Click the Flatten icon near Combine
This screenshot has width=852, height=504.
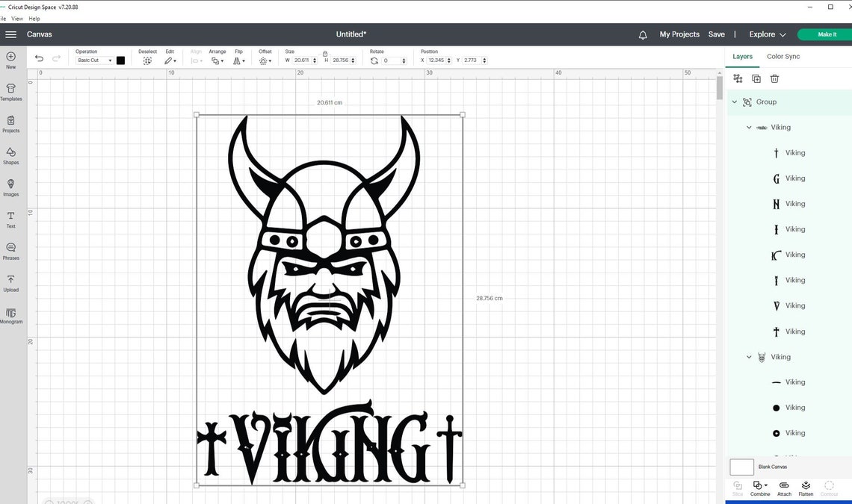[x=806, y=488]
